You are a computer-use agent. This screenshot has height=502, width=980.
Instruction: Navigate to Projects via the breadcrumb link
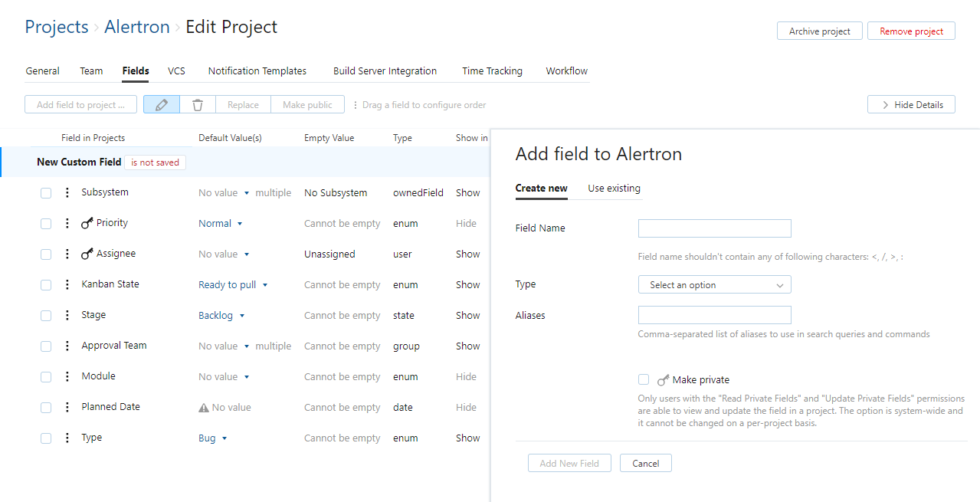click(x=56, y=26)
